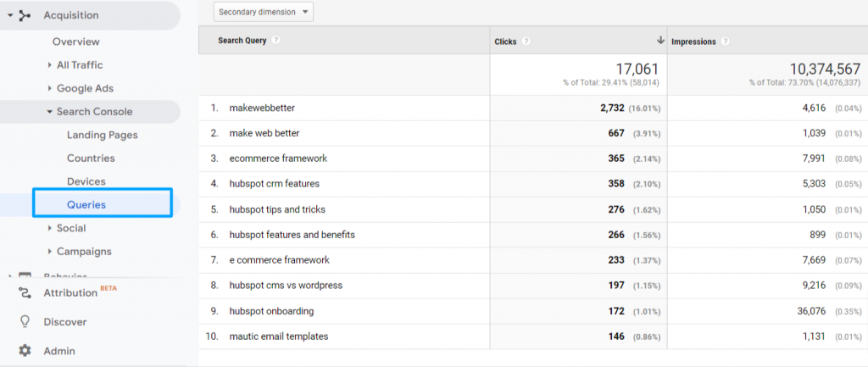Open the Landing Pages report
Viewport: 868px width, 367px height.
point(103,135)
